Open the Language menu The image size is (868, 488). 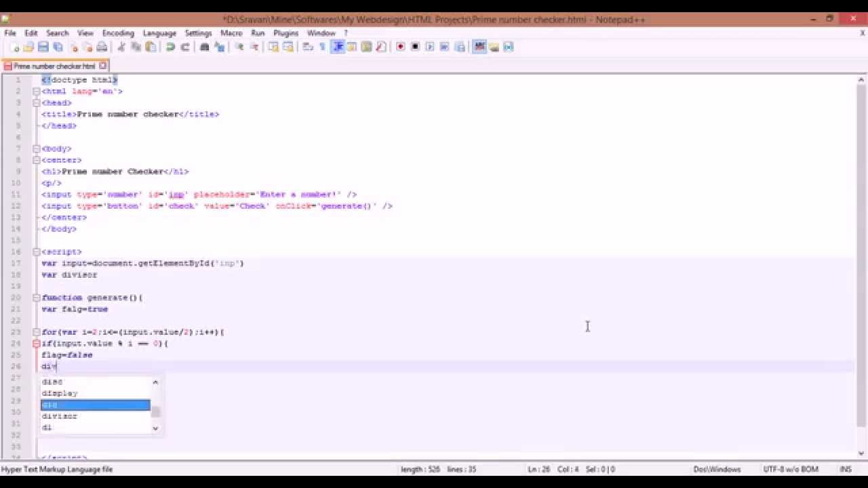click(159, 33)
